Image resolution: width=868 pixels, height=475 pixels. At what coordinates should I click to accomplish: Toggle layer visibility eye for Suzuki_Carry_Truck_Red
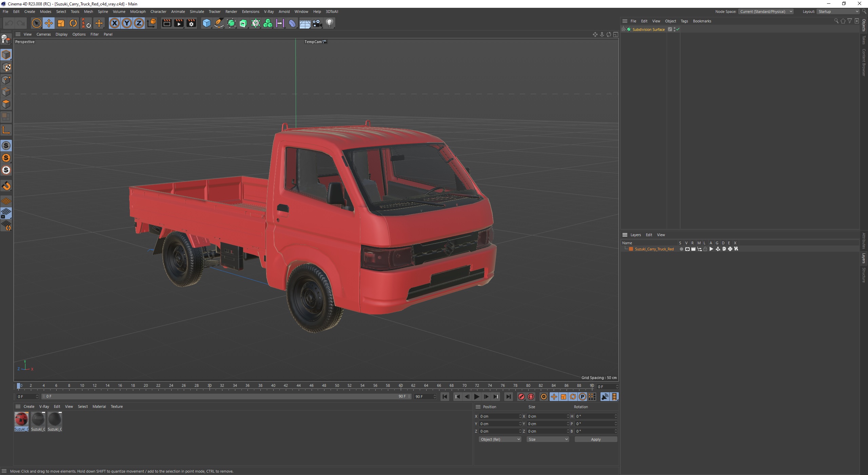click(x=687, y=249)
